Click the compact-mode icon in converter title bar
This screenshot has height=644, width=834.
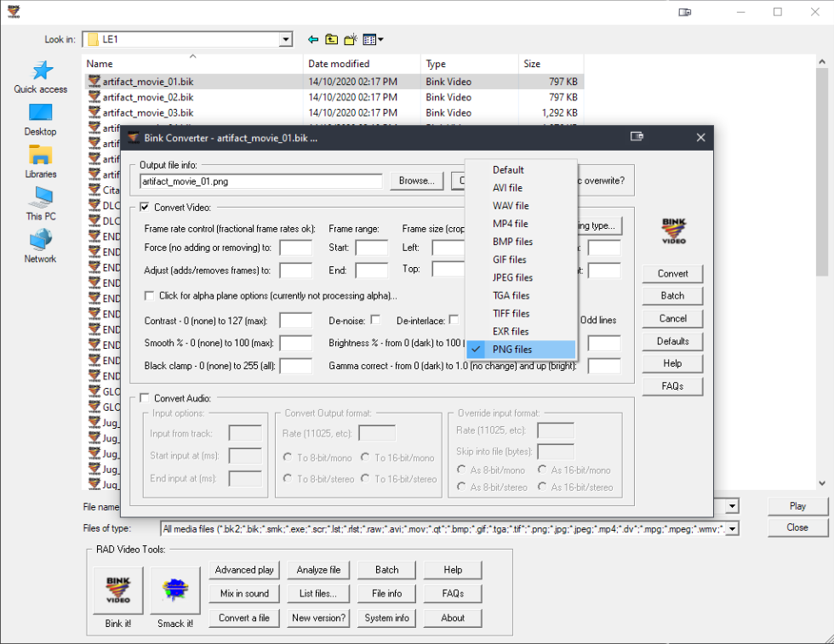pos(637,137)
